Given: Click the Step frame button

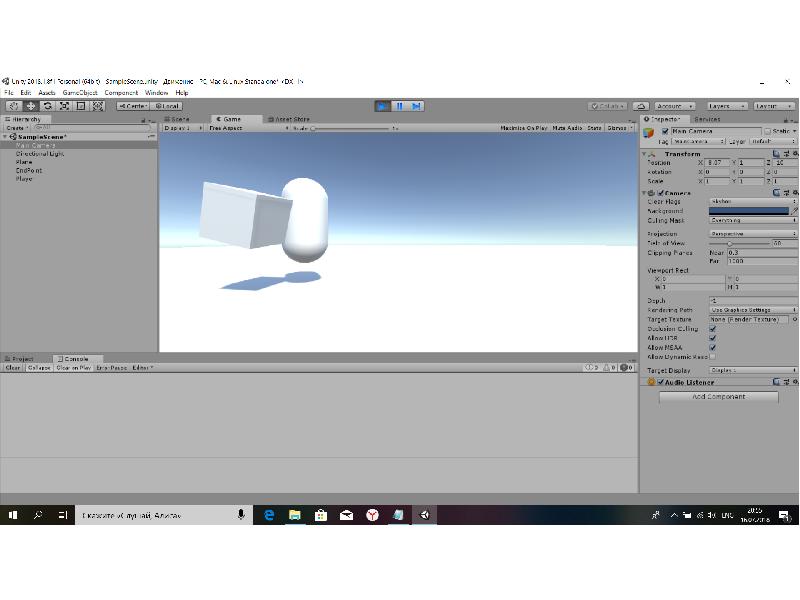Looking at the screenshot, I should pyautogui.click(x=416, y=106).
